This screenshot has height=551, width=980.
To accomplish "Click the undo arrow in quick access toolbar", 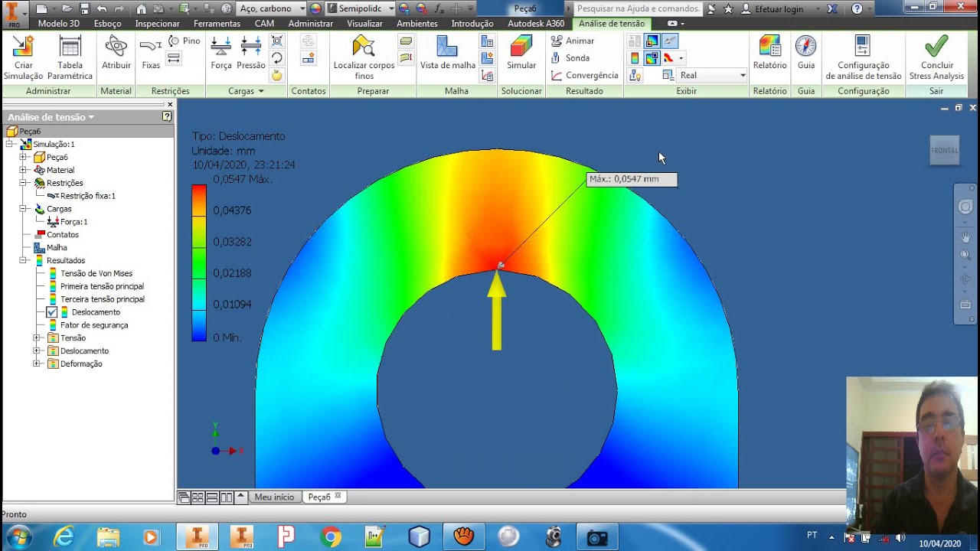I will (102, 9).
